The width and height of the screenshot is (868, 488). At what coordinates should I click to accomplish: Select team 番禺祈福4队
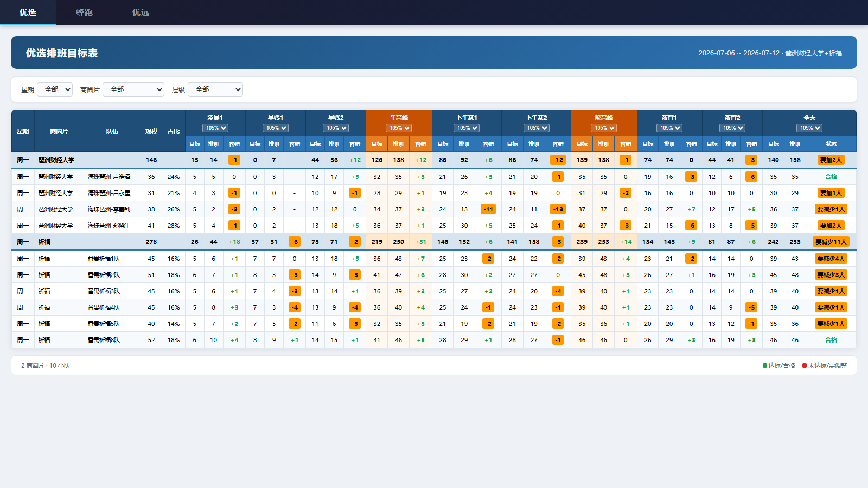104,307
